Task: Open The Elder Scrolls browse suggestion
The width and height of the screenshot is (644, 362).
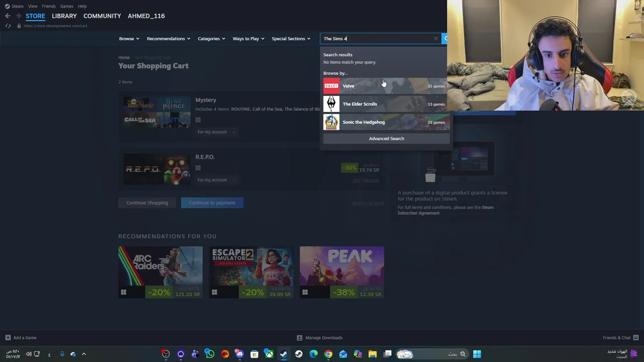Action: [x=386, y=104]
